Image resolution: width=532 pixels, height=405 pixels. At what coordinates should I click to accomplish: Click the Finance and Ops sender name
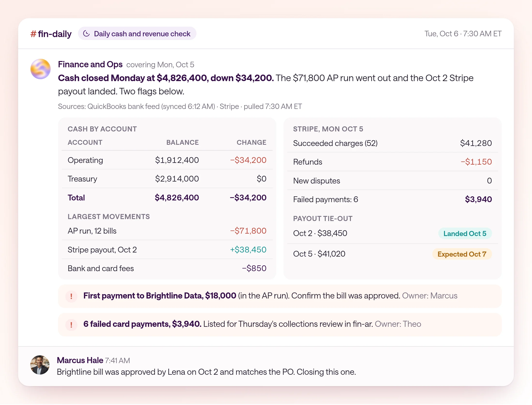tap(90, 64)
